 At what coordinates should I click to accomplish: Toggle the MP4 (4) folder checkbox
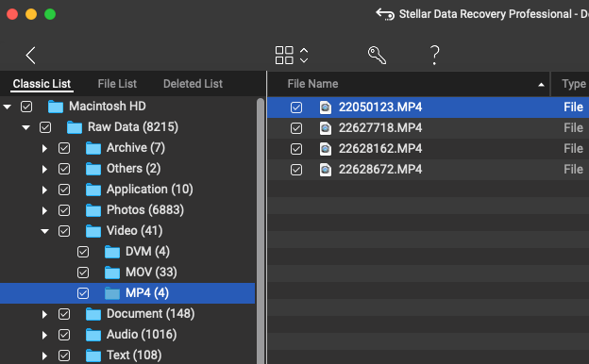pyautogui.click(x=83, y=293)
